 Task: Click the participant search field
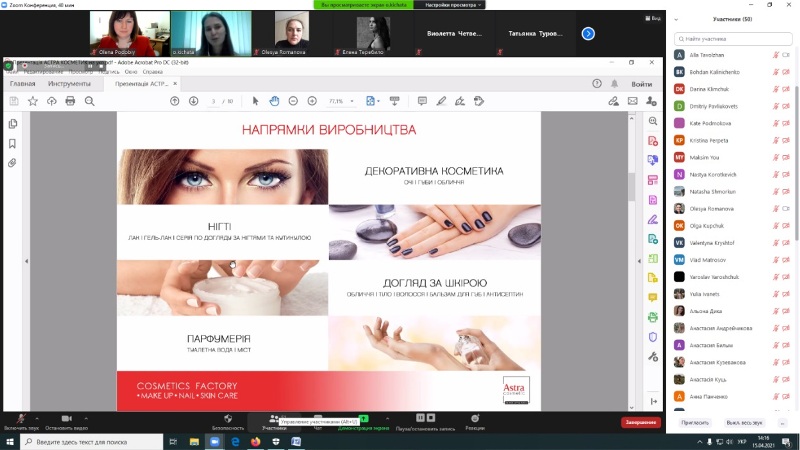[733, 39]
